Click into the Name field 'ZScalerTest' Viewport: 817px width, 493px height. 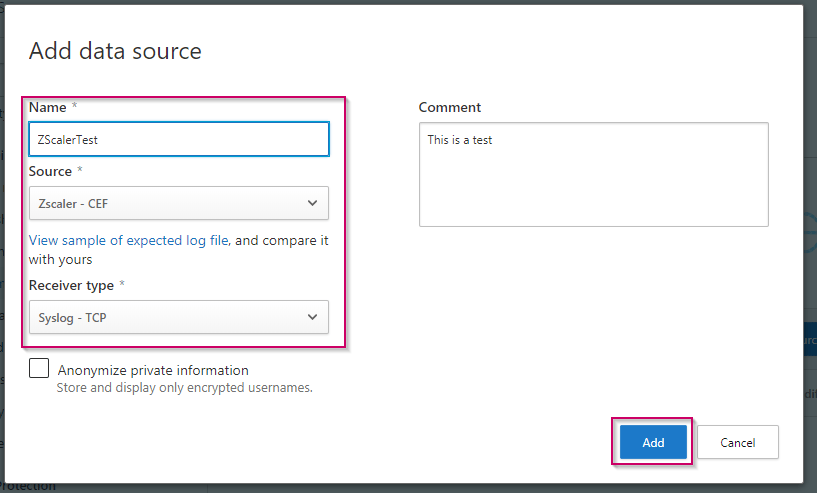[178, 139]
